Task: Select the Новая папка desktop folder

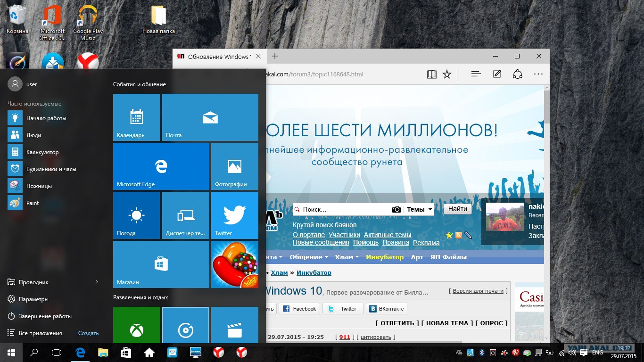Action: (159, 20)
